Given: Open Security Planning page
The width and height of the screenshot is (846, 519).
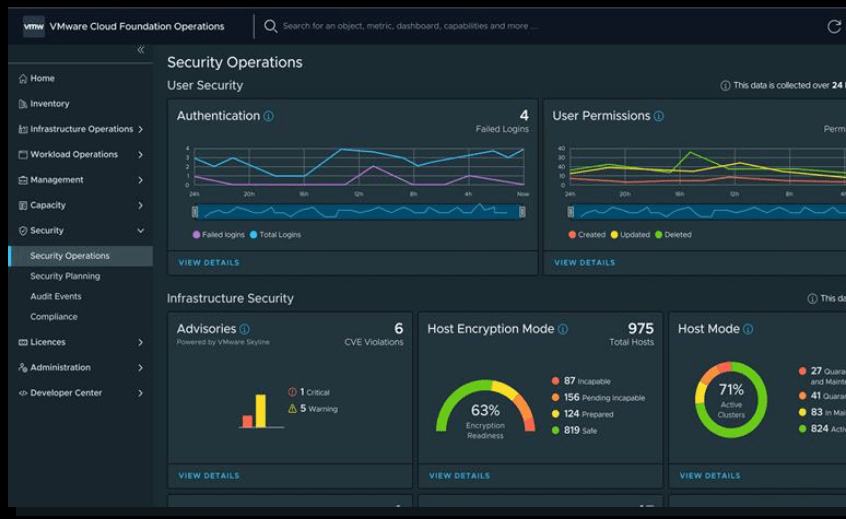Looking at the screenshot, I should tap(65, 276).
